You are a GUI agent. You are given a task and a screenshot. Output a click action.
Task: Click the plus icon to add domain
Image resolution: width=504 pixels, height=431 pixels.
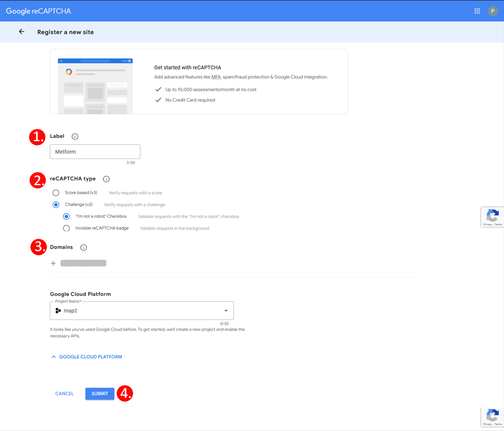coord(54,263)
